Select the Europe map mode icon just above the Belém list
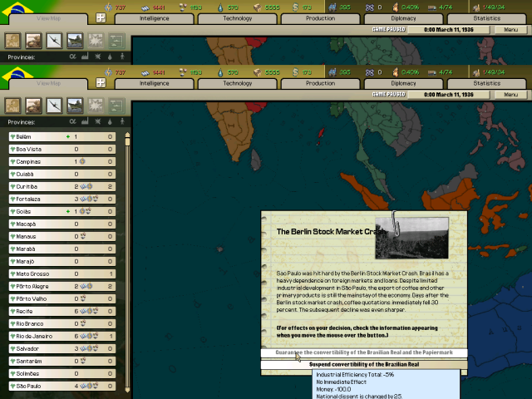Viewport: 532px width, 399px height. 12,106
